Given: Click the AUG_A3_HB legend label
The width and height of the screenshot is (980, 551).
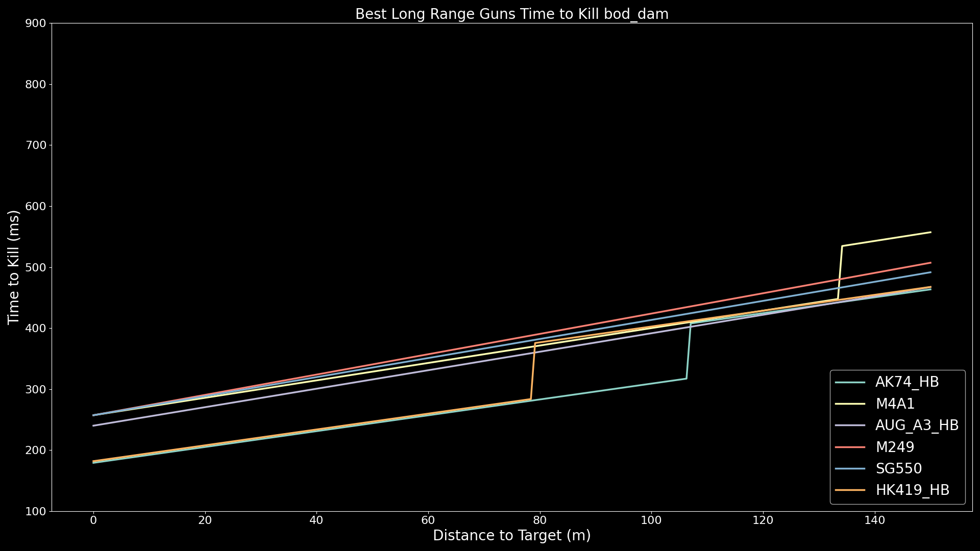Looking at the screenshot, I should 917,425.
